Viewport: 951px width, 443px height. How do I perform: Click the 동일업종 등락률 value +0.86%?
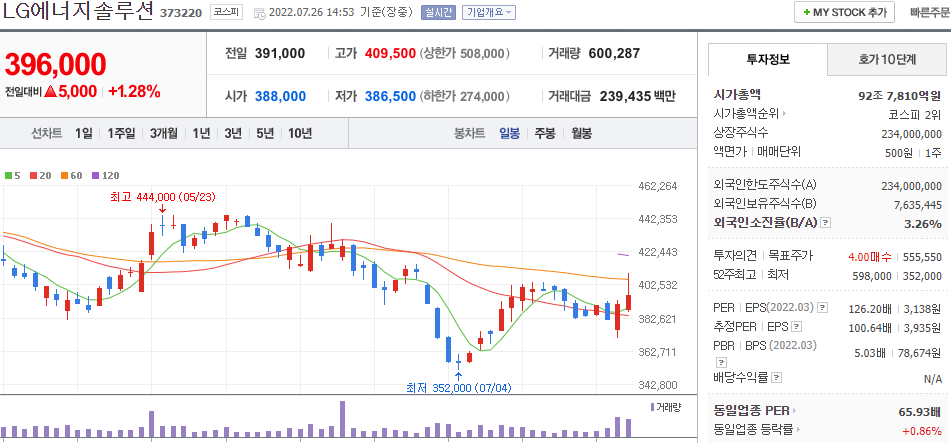click(x=924, y=430)
